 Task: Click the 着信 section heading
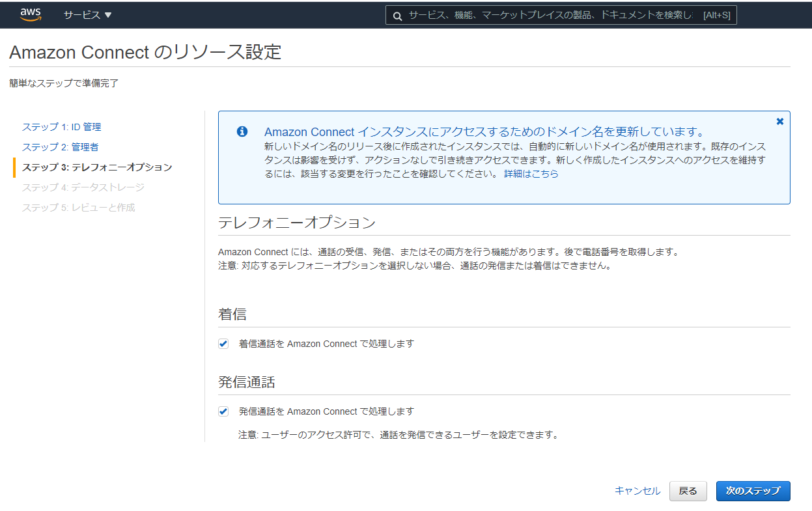[232, 314]
